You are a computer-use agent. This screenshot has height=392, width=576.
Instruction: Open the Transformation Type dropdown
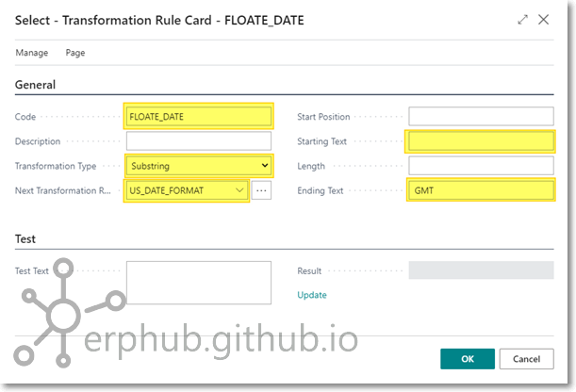199,166
